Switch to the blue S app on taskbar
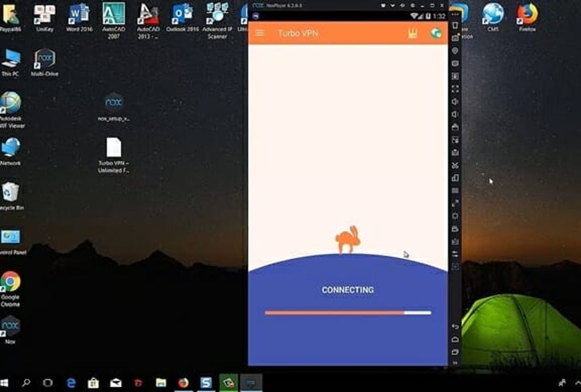The image size is (581, 392). [206, 383]
